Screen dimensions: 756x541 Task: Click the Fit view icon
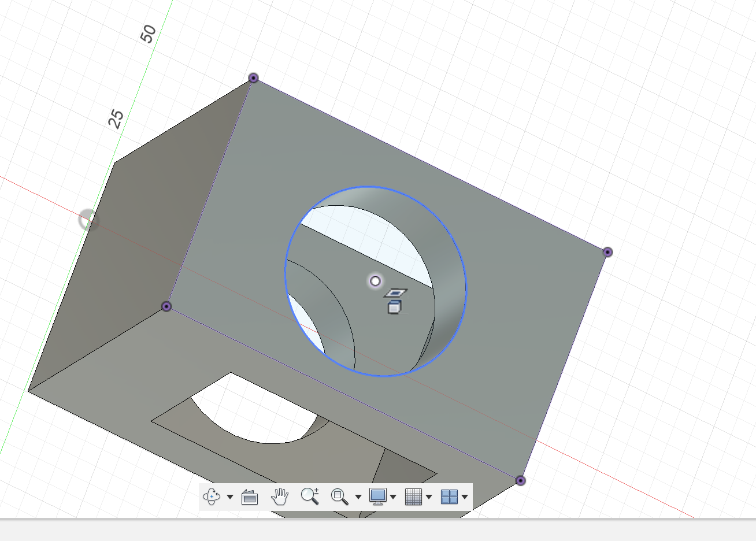tap(340, 496)
